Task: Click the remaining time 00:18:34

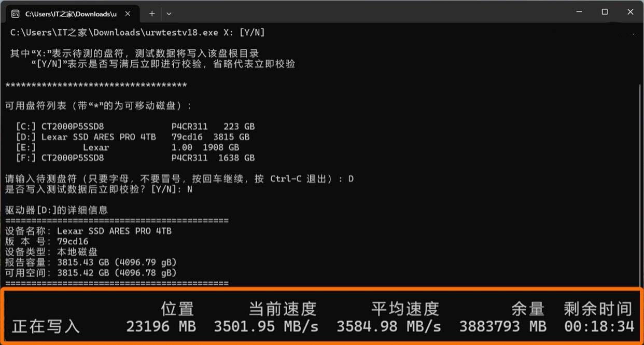Action: (599, 326)
